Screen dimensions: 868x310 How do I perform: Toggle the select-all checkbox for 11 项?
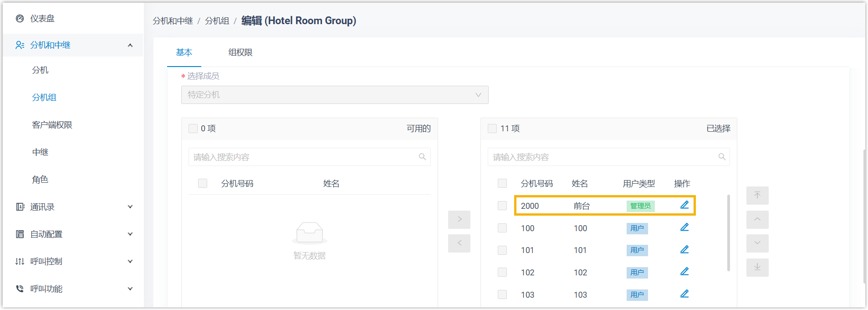click(492, 129)
